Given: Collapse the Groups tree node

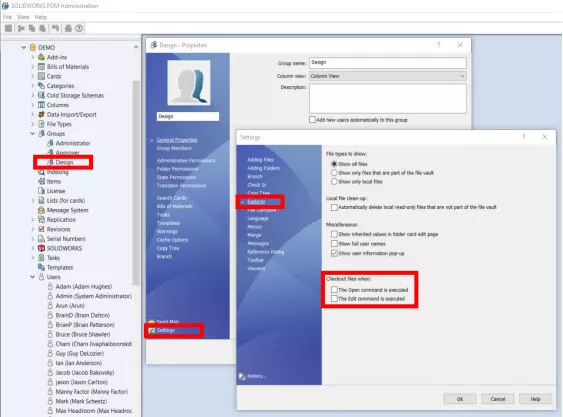Looking at the screenshot, I should [x=32, y=133].
